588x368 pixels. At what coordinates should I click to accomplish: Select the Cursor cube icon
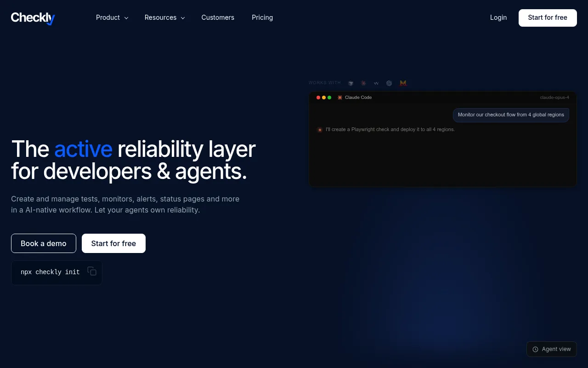[x=351, y=83]
